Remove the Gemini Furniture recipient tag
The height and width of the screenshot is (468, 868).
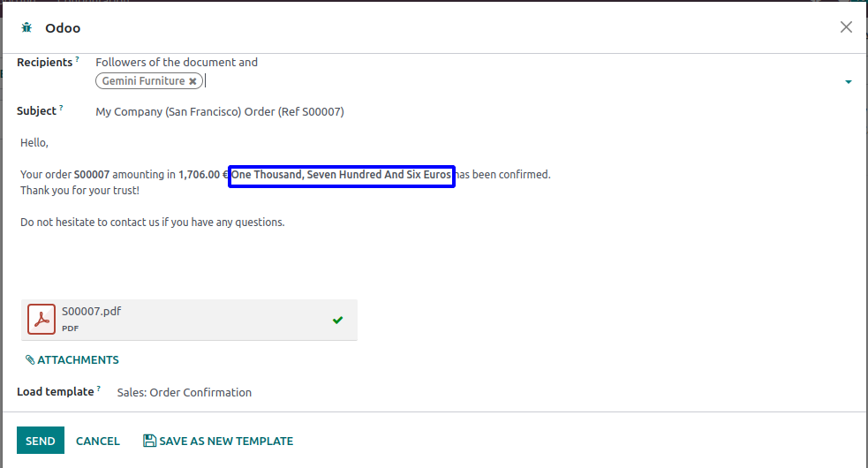pyautogui.click(x=193, y=81)
